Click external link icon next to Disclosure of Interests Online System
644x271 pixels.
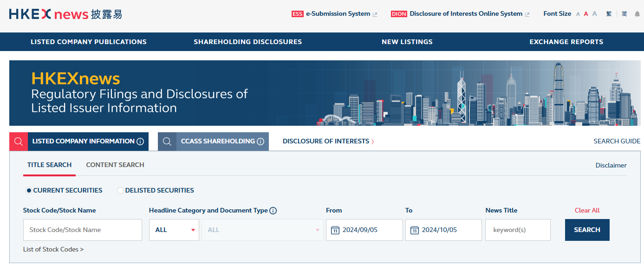tap(527, 14)
